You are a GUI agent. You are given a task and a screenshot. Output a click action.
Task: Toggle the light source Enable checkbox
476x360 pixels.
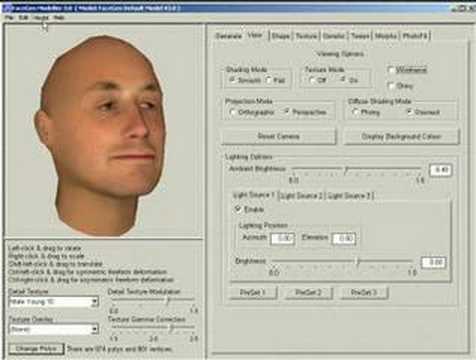[x=238, y=209]
